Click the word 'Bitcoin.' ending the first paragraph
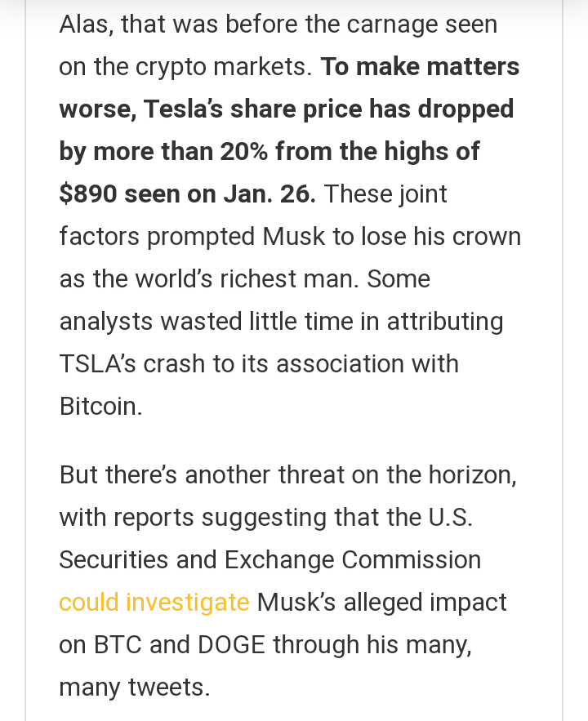This screenshot has width=588, height=721. [100, 407]
